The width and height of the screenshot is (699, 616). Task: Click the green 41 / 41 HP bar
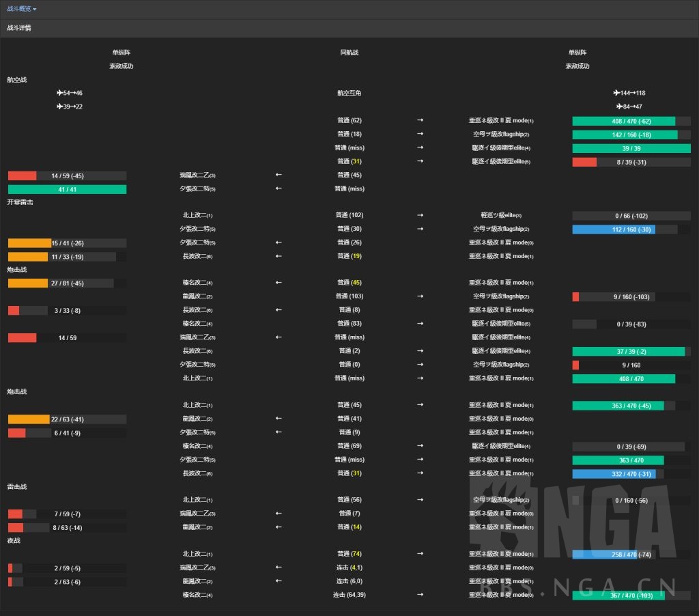(x=67, y=189)
